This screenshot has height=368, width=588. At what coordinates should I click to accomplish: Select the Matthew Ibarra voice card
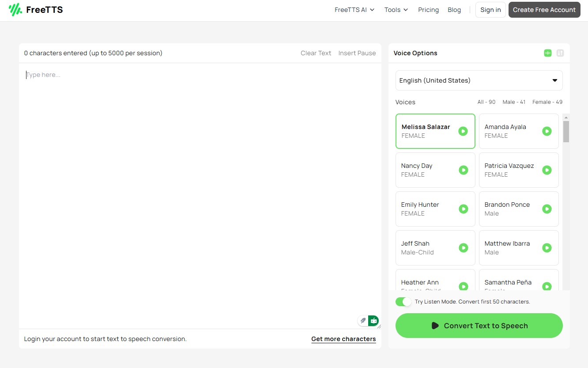click(x=519, y=248)
